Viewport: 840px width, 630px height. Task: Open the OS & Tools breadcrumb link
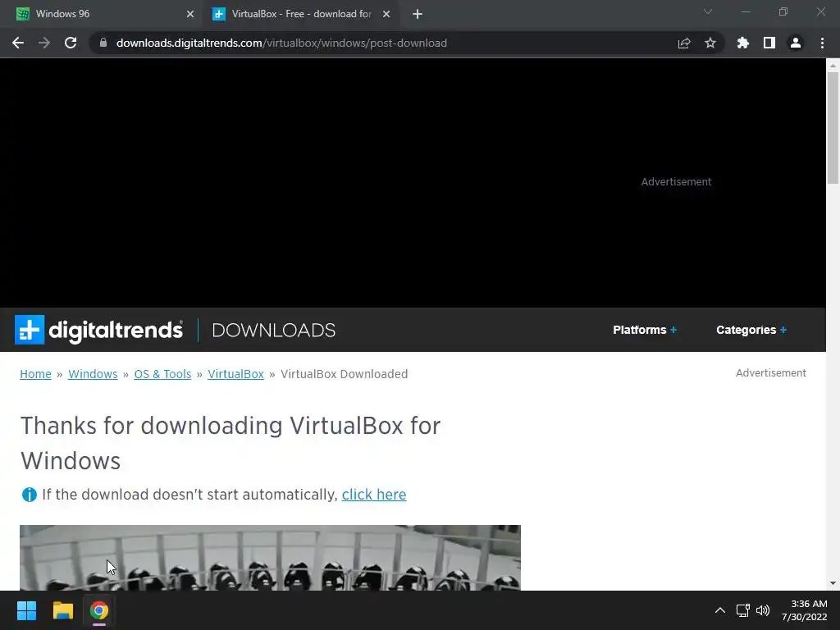point(162,374)
